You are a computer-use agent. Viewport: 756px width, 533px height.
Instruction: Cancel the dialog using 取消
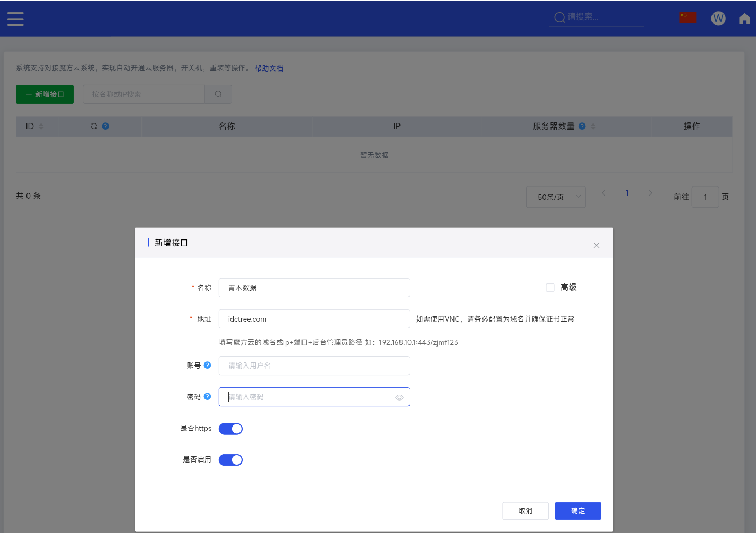(x=525, y=511)
